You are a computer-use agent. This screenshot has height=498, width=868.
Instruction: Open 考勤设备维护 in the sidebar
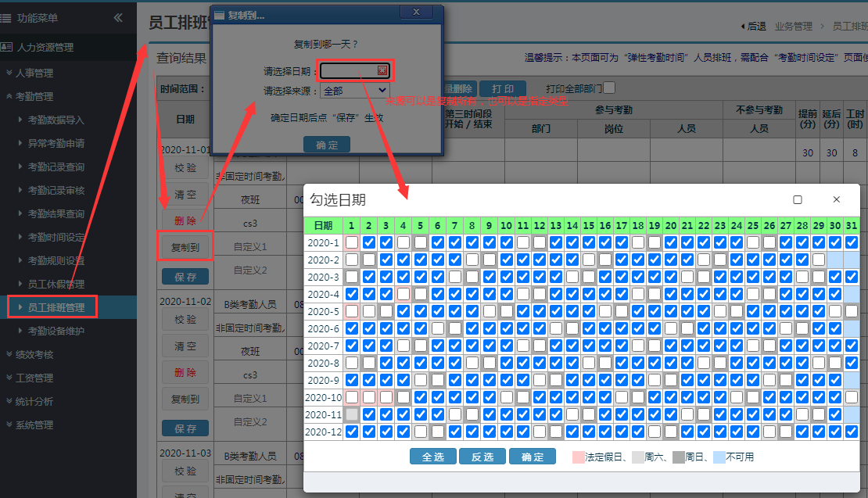[x=56, y=331]
